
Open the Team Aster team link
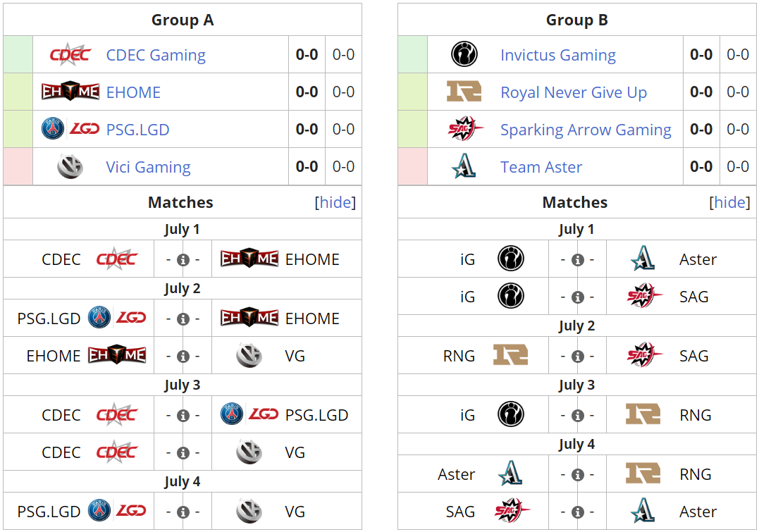click(541, 167)
